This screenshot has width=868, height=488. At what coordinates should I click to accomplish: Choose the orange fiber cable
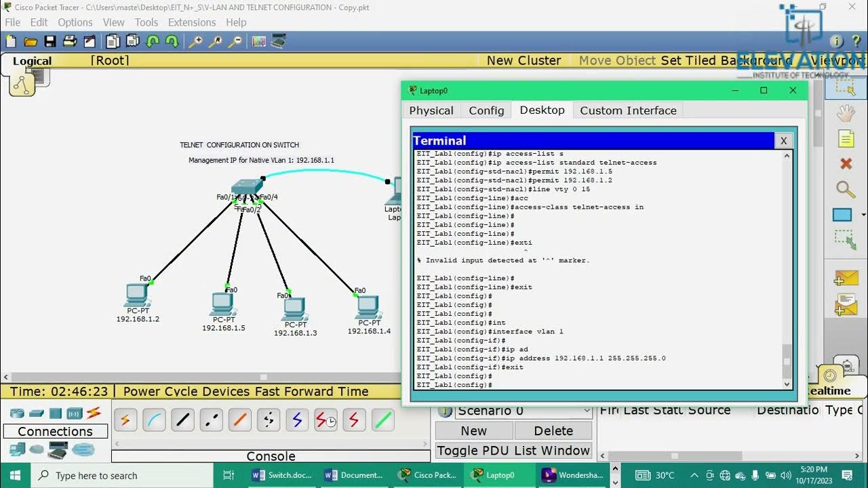point(239,420)
